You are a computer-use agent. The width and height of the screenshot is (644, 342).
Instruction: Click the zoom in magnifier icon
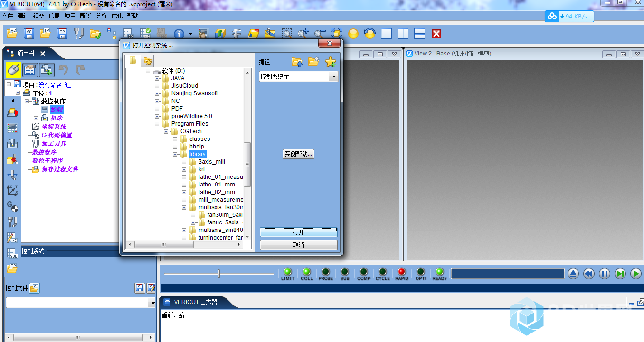(x=303, y=34)
